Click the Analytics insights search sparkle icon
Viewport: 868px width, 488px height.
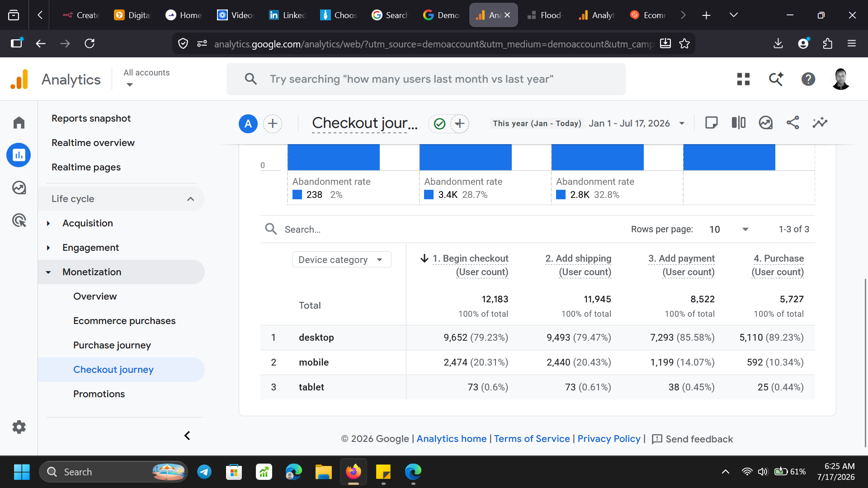[x=776, y=79]
